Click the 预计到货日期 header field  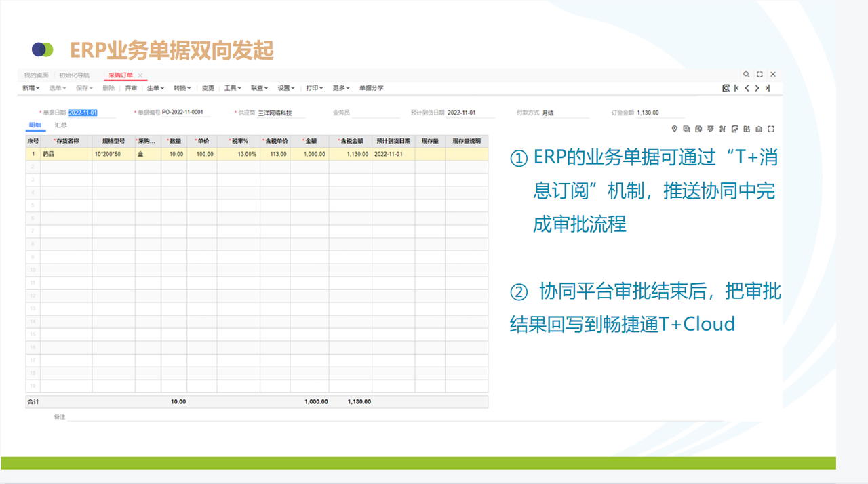point(471,113)
